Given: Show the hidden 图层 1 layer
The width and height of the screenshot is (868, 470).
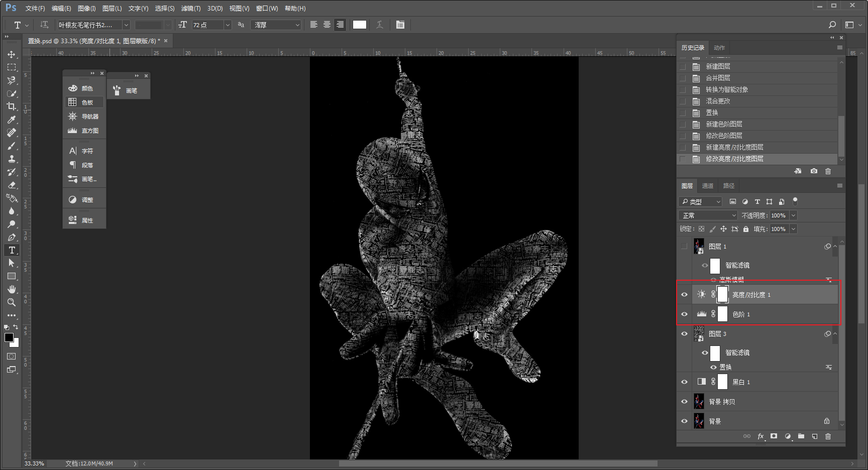Looking at the screenshot, I should coord(684,247).
